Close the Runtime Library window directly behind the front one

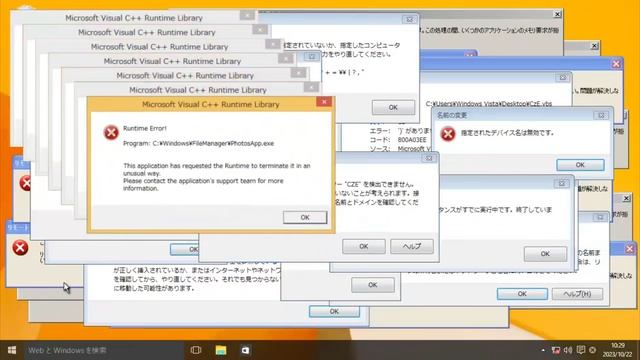click(311, 87)
